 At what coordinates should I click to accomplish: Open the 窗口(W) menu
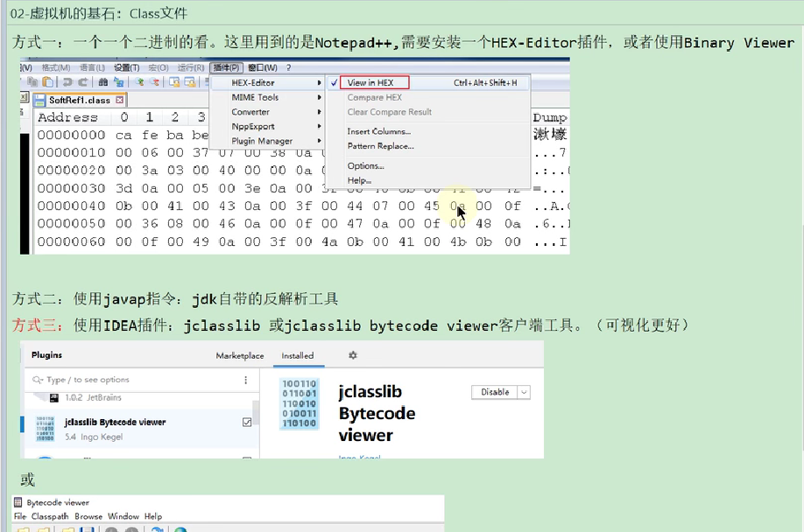263,67
